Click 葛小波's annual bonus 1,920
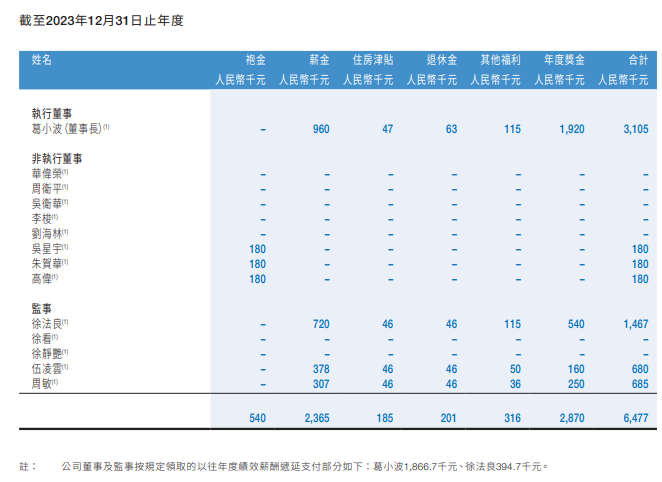662x482 pixels. click(572, 129)
